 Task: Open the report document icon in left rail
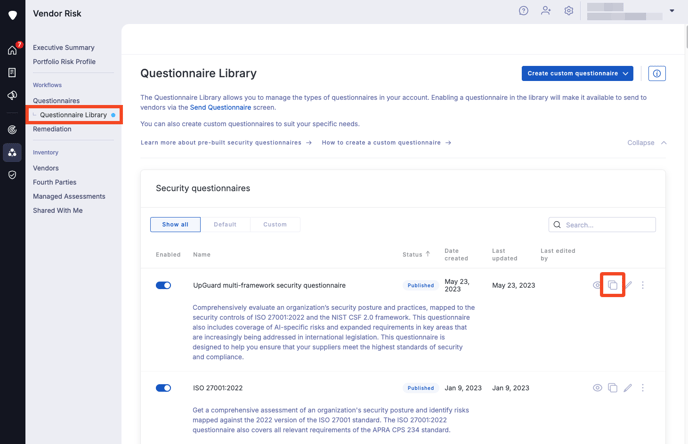tap(12, 72)
